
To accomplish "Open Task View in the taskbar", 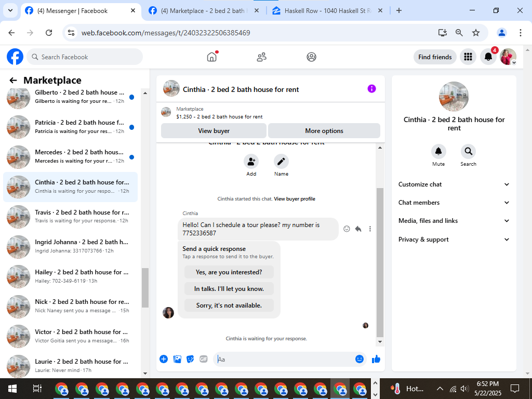I will click(37, 389).
